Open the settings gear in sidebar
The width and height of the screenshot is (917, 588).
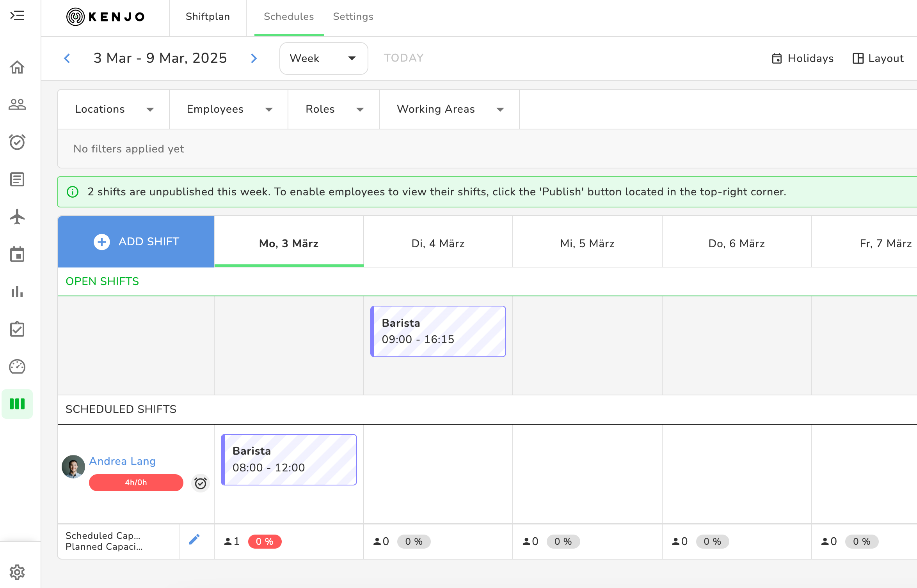17,572
